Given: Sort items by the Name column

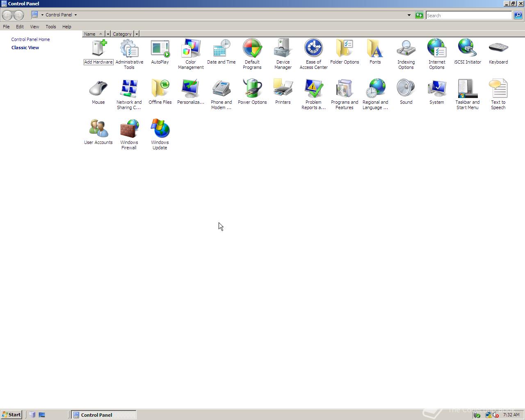Looking at the screenshot, I should pyautogui.click(x=94, y=34).
